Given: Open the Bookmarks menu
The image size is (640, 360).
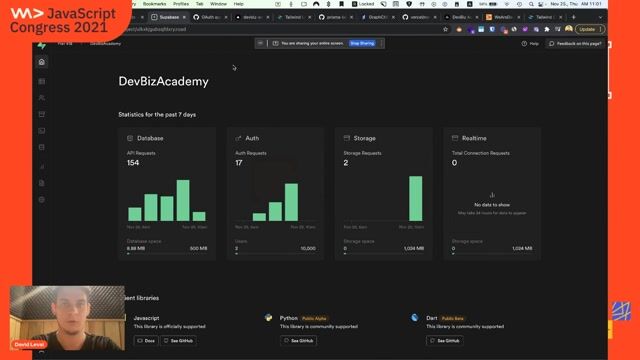Looking at the screenshot, I should point(154,4).
